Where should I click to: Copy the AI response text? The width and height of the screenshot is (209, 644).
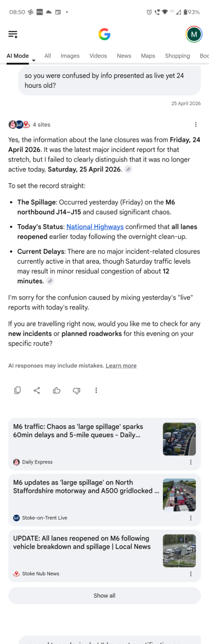coord(17,390)
